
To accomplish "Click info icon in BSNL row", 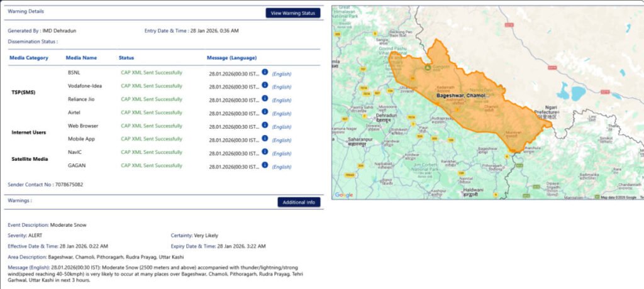I will pos(265,72).
